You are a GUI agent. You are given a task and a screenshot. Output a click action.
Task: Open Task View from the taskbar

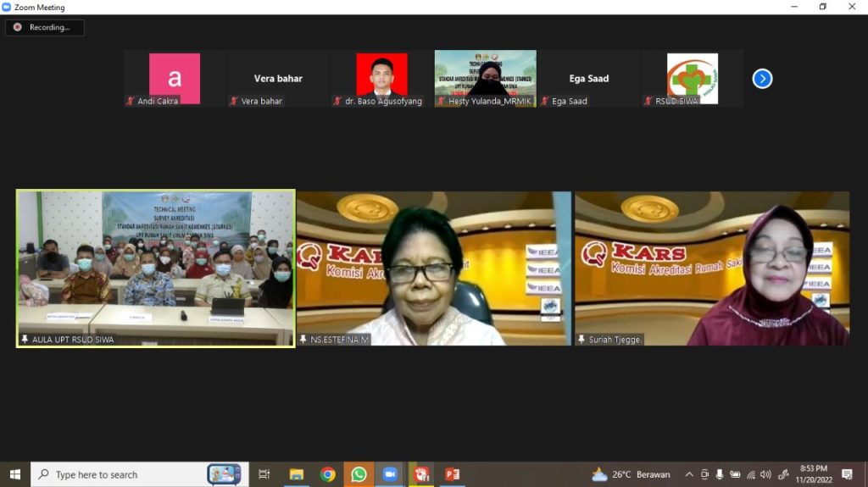tap(264, 474)
